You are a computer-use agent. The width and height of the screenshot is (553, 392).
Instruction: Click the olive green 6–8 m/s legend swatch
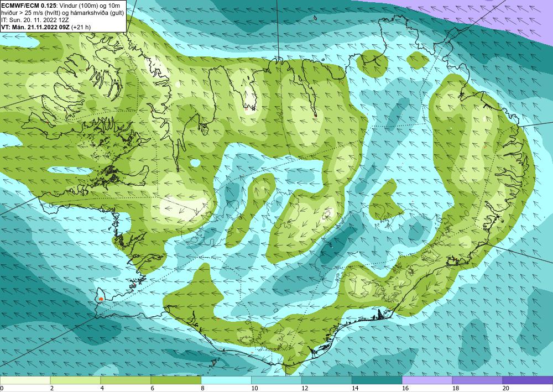coord(176,380)
